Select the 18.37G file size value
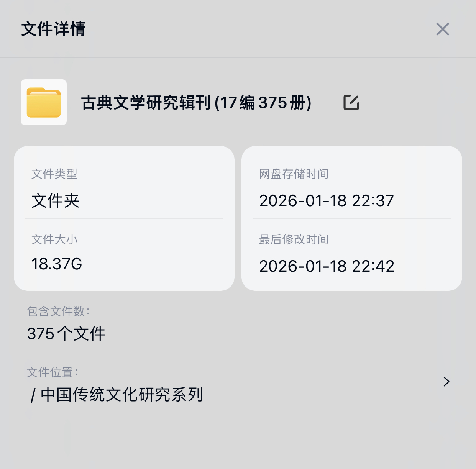Viewport: 476px width, 469px height. (x=57, y=264)
